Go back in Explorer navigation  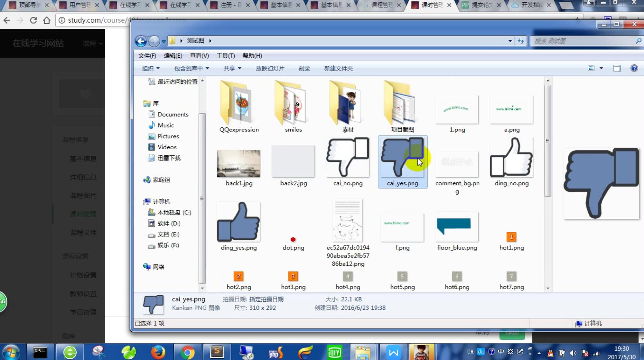click(141, 41)
